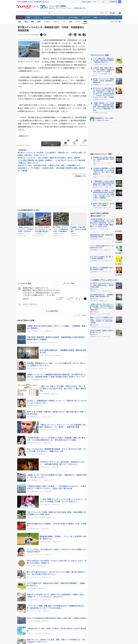Tick the コメント非表示 checkbox
The width and height of the screenshot is (138, 644).
[x=75, y=315]
